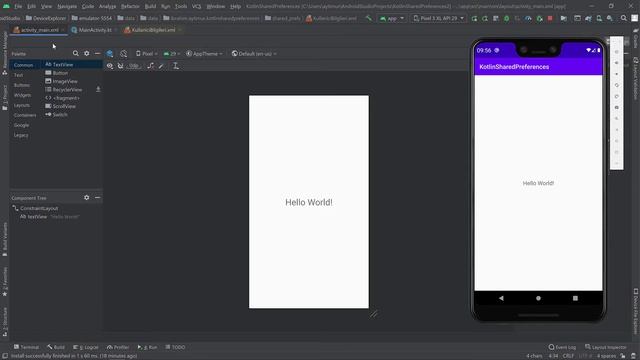Screen dimensions: 640x360
Task: Toggle the view options eye icon
Action: 110,66
